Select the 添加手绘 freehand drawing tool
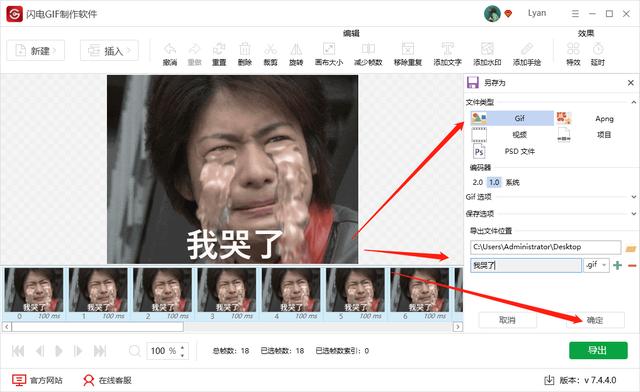This screenshot has width=640, height=392. (527, 49)
